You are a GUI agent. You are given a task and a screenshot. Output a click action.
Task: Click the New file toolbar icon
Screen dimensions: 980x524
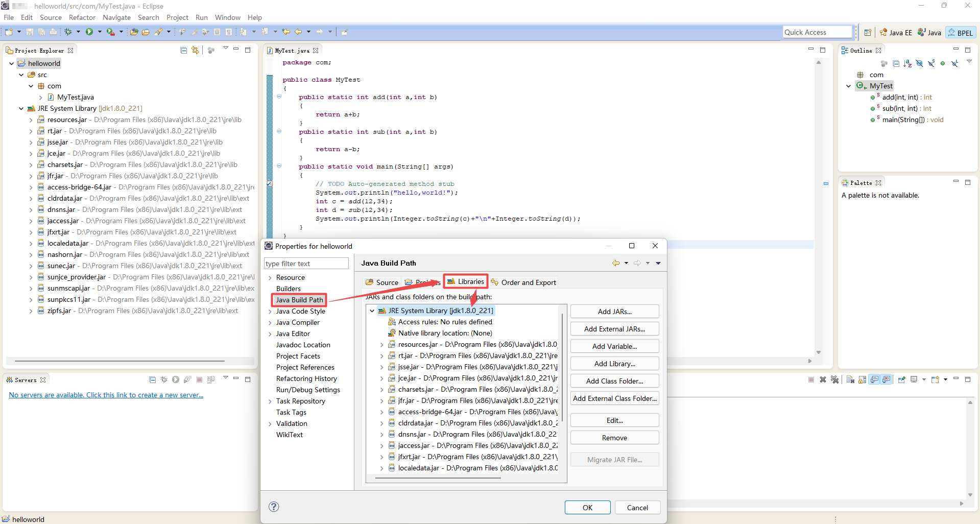pos(9,32)
